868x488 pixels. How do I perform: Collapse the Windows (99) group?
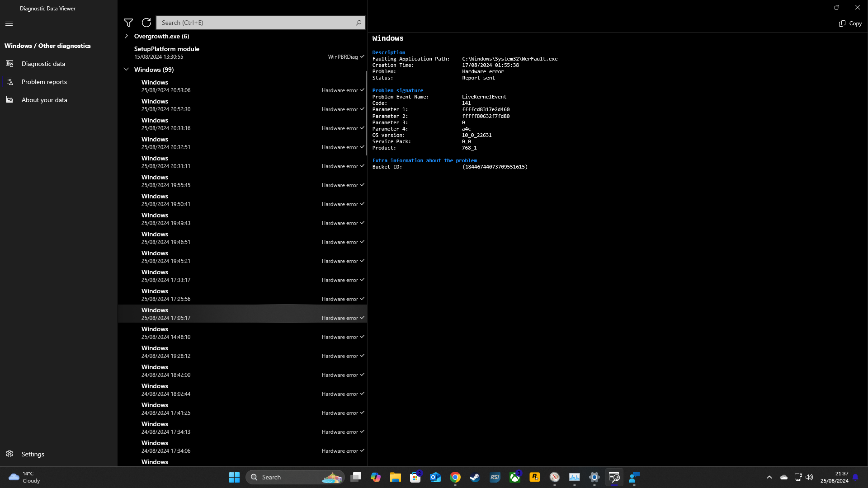(x=126, y=70)
